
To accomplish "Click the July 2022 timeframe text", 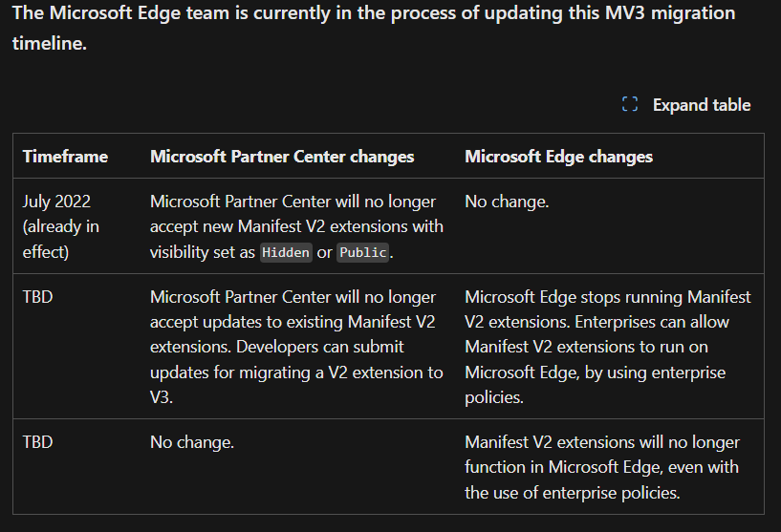I will tap(57, 202).
